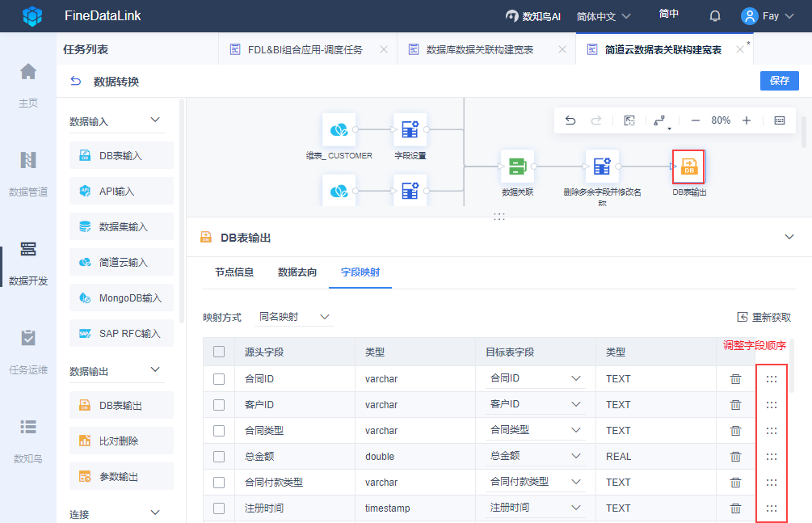The image size is (812, 523).
Task: Zoom out the canvas with minus icon
Action: pos(695,120)
